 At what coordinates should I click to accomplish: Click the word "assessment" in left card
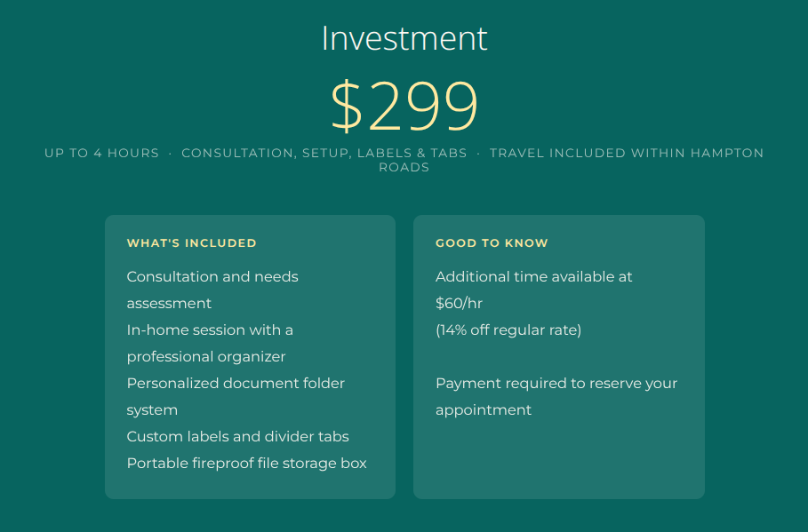pyautogui.click(x=169, y=304)
